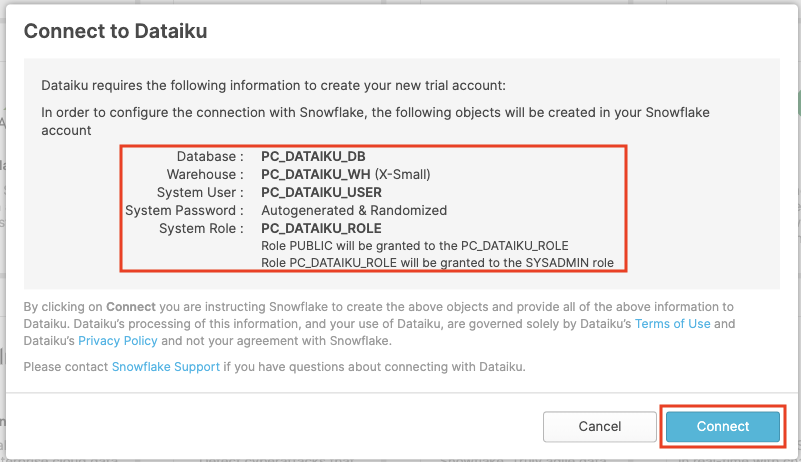Click the bold PC_DATAIKU_ROLE system role value

click(x=321, y=228)
